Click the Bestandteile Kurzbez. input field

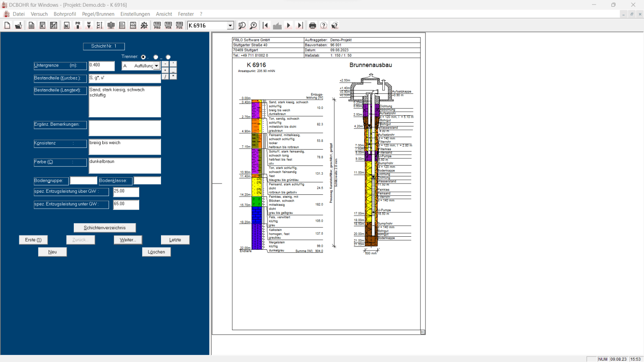(125, 78)
